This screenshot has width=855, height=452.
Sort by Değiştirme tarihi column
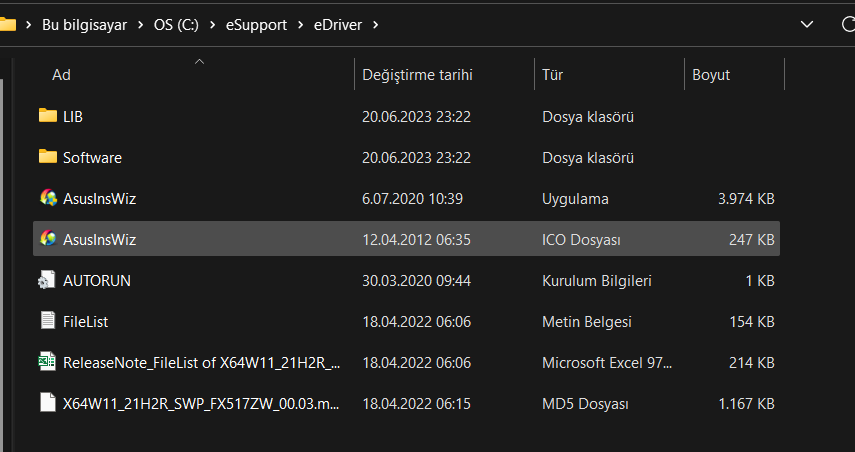click(x=417, y=75)
